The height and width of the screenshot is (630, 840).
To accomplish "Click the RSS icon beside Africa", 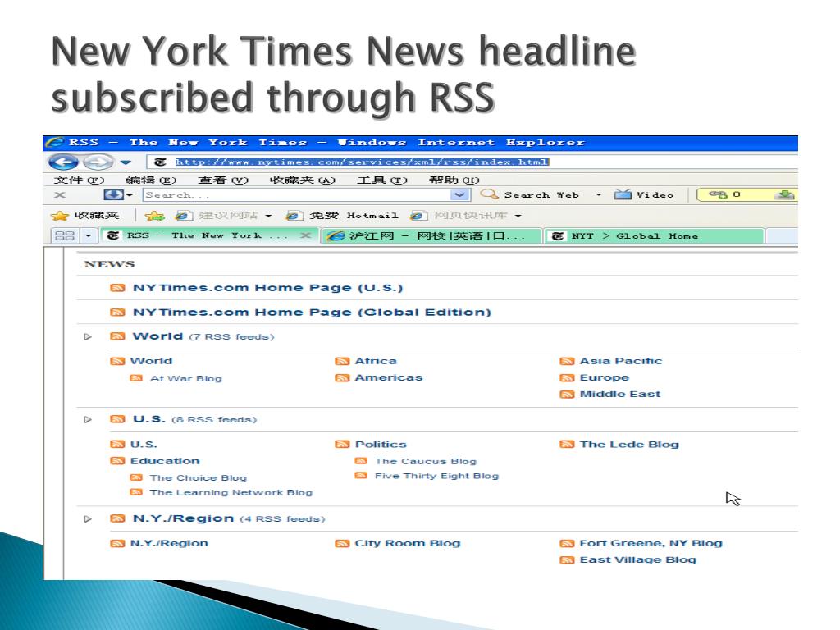I will [x=342, y=361].
